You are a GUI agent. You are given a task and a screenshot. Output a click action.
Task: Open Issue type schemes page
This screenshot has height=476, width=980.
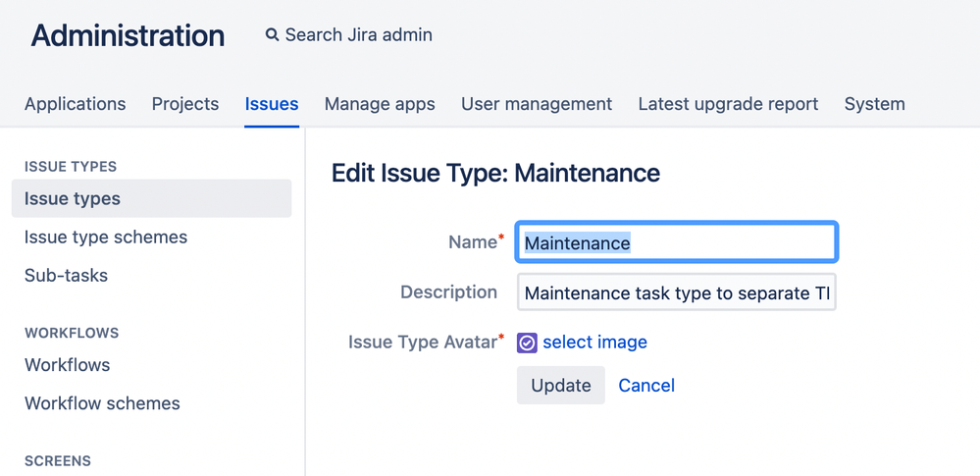click(106, 238)
